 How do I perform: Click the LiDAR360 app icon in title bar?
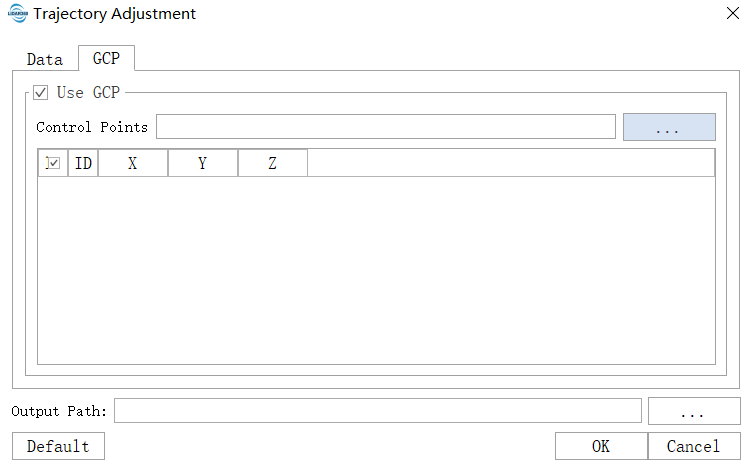[17, 14]
